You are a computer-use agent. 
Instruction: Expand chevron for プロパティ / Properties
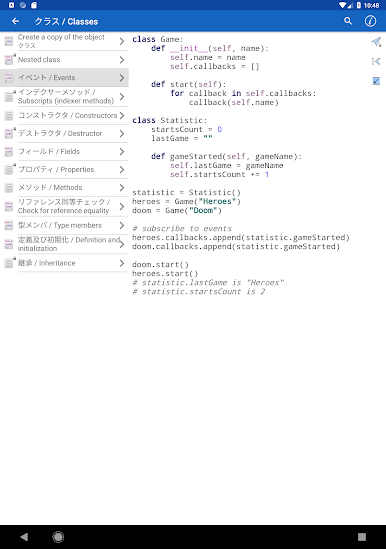[x=122, y=169]
